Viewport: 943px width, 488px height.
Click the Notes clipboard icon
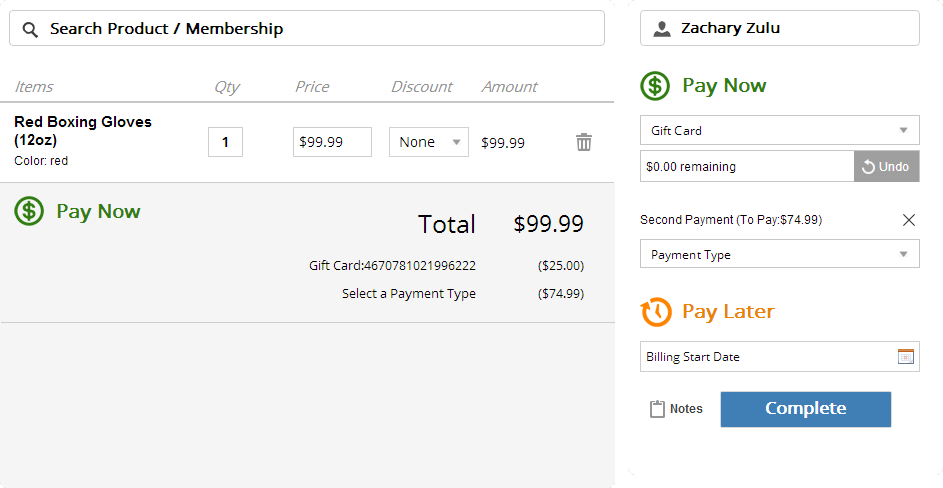657,409
